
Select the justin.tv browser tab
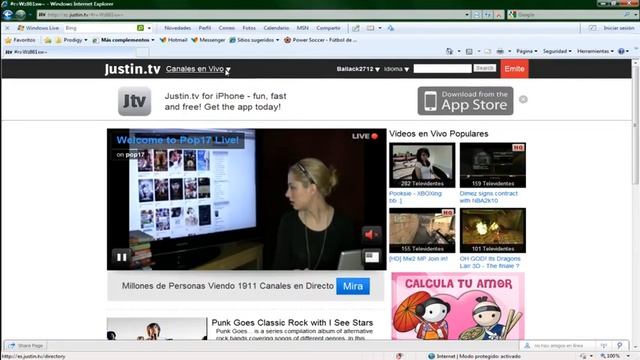click(69, 52)
